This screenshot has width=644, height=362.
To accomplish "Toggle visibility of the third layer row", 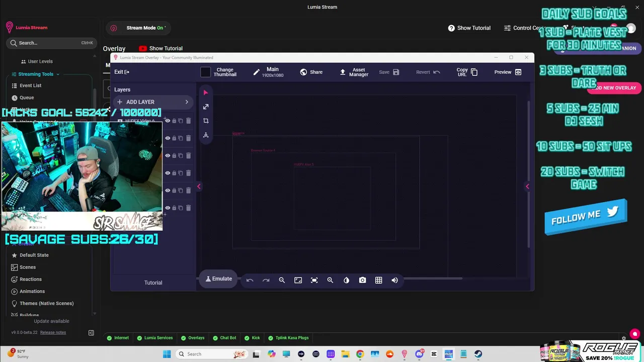I will coord(168,155).
